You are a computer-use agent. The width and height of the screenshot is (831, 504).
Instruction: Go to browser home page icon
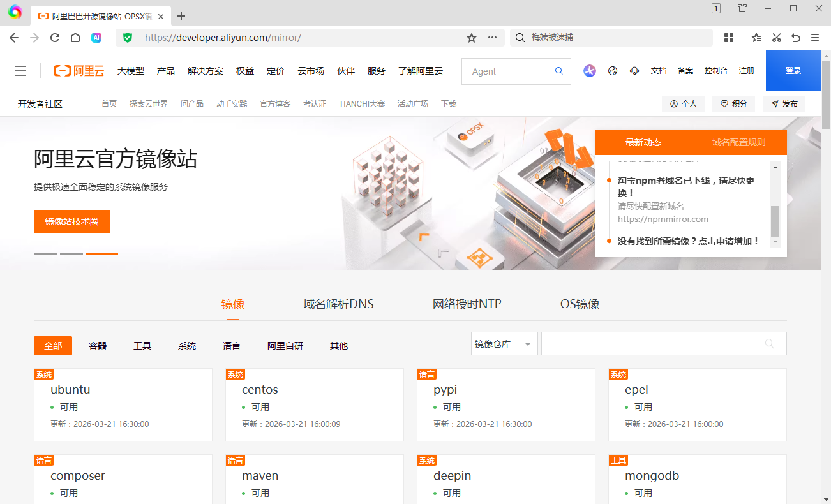[75, 38]
